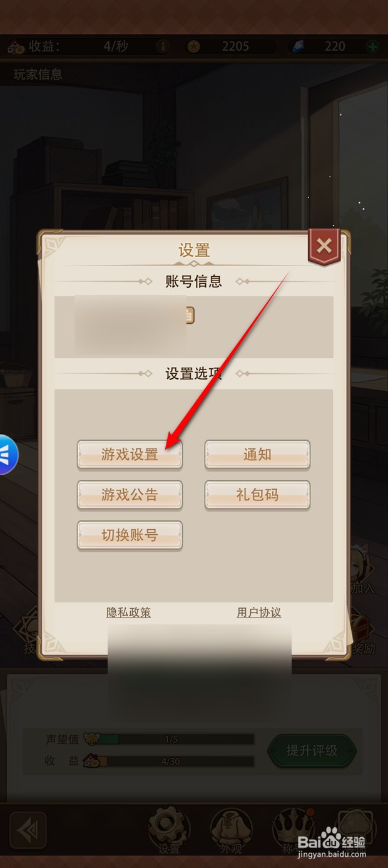Image resolution: width=388 pixels, height=868 pixels.
Task: Open 游戏公告 game announcements
Action: coord(130,495)
